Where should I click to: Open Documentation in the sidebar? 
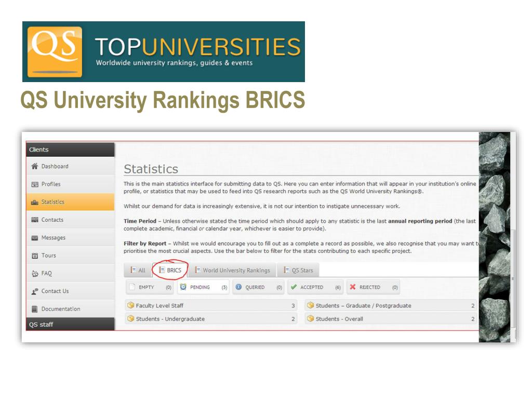click(x=70, y=309)
